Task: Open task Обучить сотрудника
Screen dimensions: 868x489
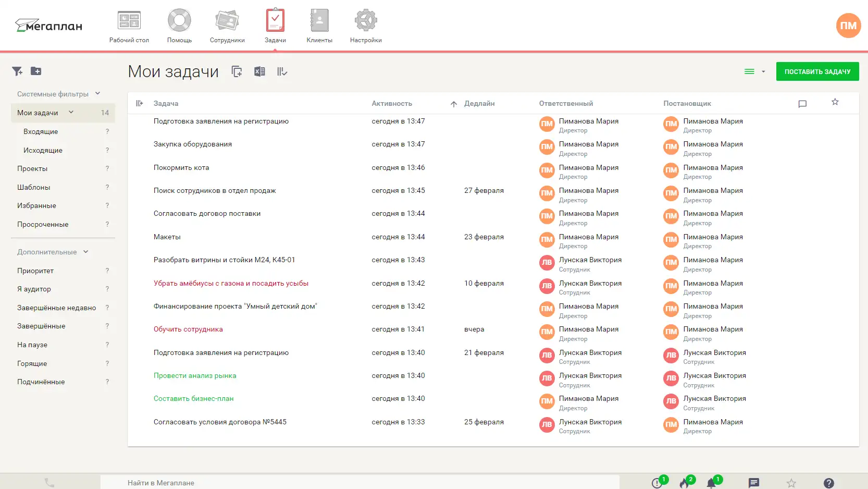Action: [188, 329]
